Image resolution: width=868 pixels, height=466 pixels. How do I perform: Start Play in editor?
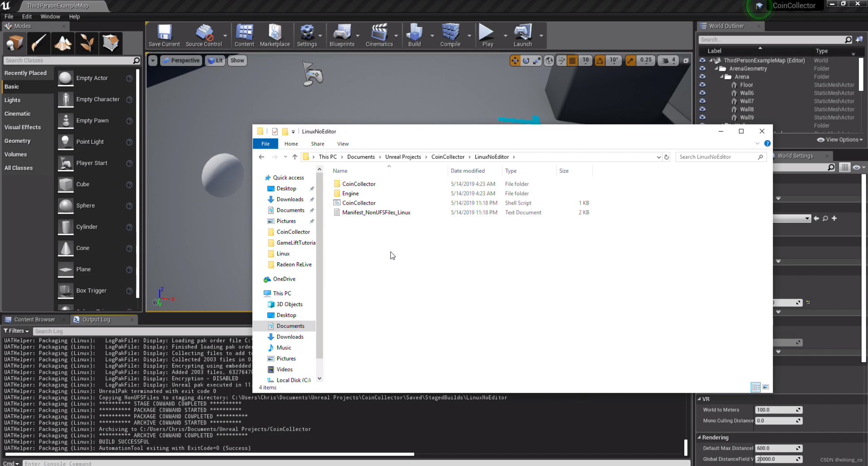[x=488, y=35]
